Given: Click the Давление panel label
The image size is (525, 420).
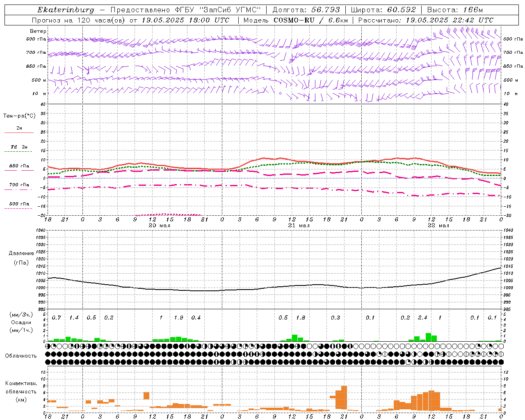Looking at the screenshot, I should point(21,253).
